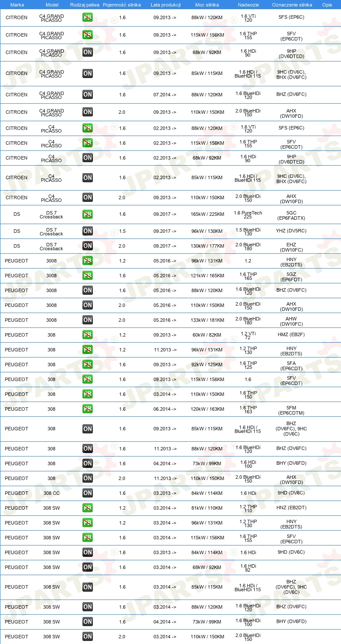341x644 pixels.
Task: Click the ON icon for 308 SW 84kW/114KM
Action: [x=88, y=552]
